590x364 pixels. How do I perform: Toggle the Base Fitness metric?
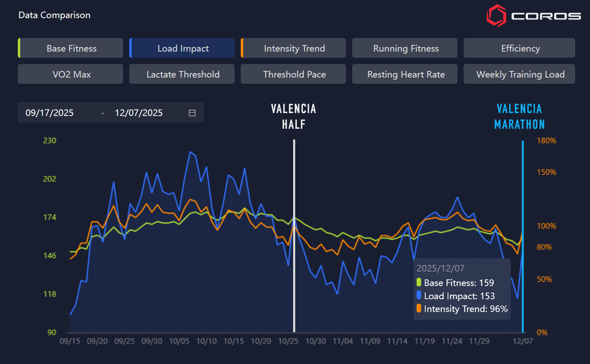pyautogui.click(x=71, y=48)
